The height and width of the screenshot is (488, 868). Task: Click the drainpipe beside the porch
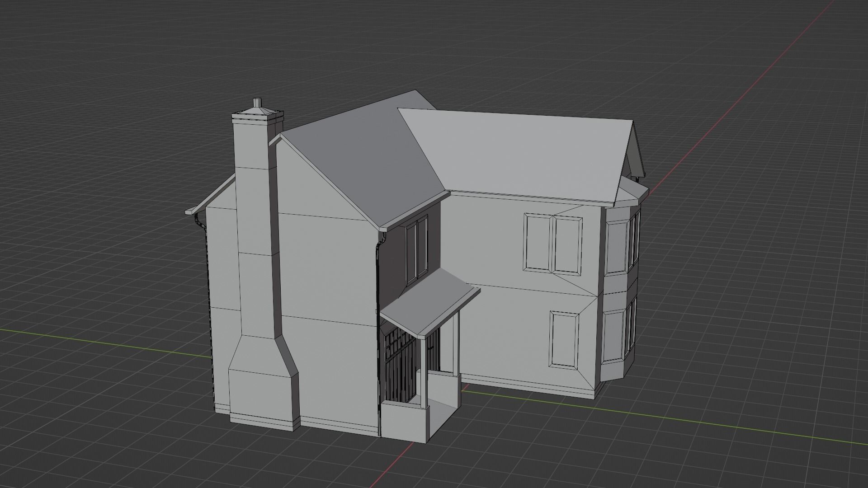tap(378, 334)
